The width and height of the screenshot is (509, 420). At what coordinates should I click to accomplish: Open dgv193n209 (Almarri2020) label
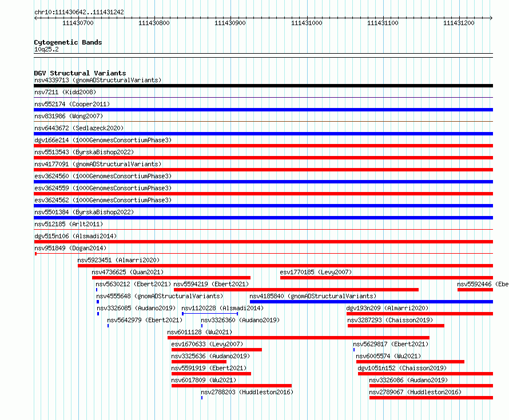pyautogui.click(x=387, y=308)
